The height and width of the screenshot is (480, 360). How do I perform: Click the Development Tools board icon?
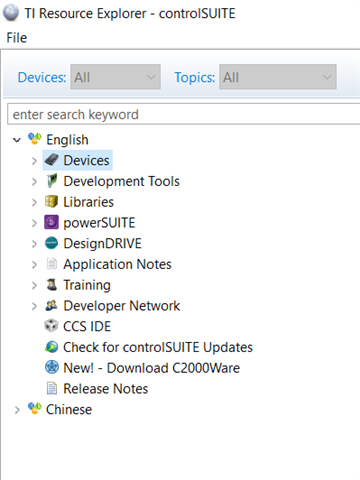pos(52,181)
